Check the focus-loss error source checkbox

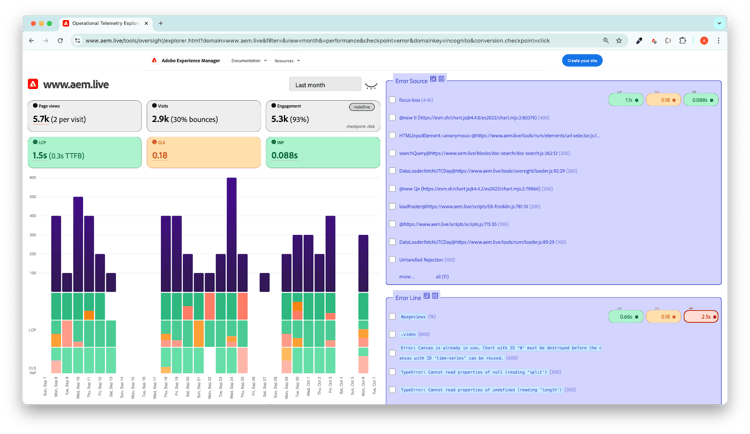(x=393, y=100)
